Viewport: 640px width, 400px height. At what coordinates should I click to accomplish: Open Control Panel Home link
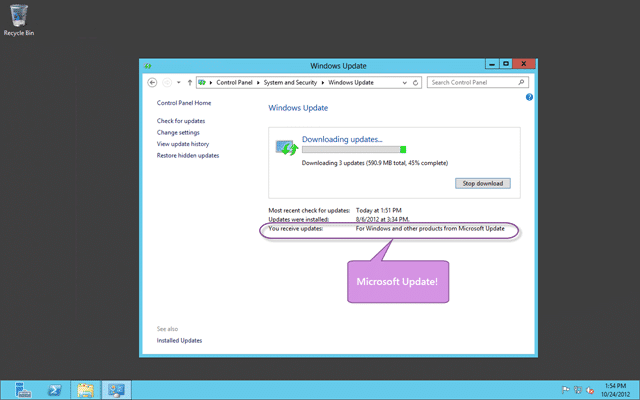point(184,103)
